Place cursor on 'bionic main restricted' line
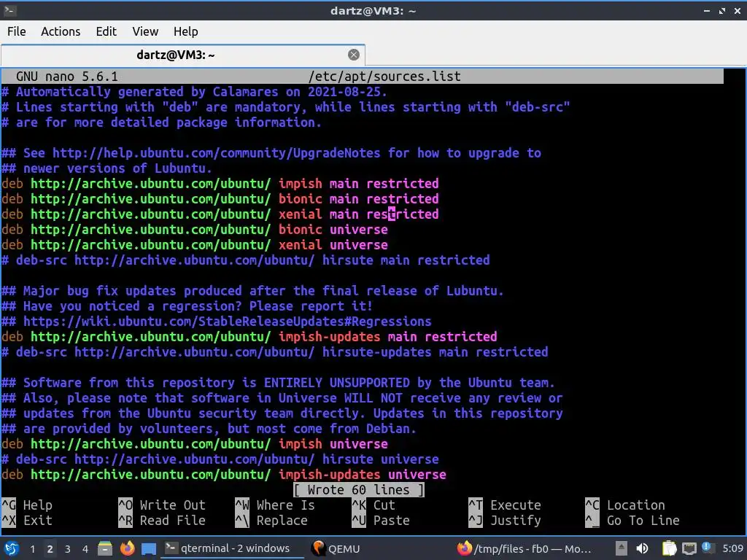 [220, 198]
